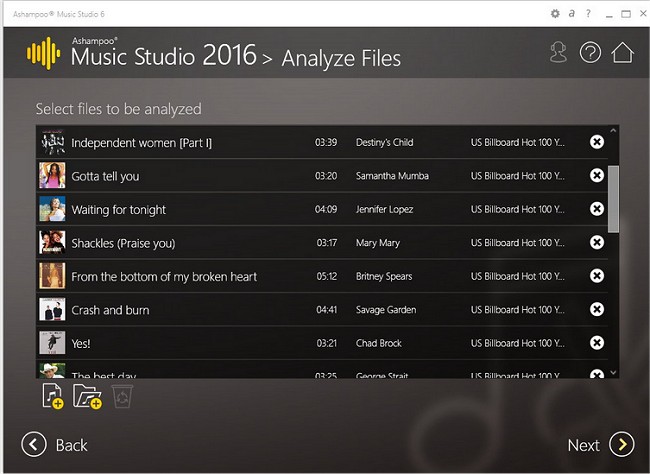Click artist name Destiny's Child
The height and width of the screenshot is (474, 650).
(385, 143)
